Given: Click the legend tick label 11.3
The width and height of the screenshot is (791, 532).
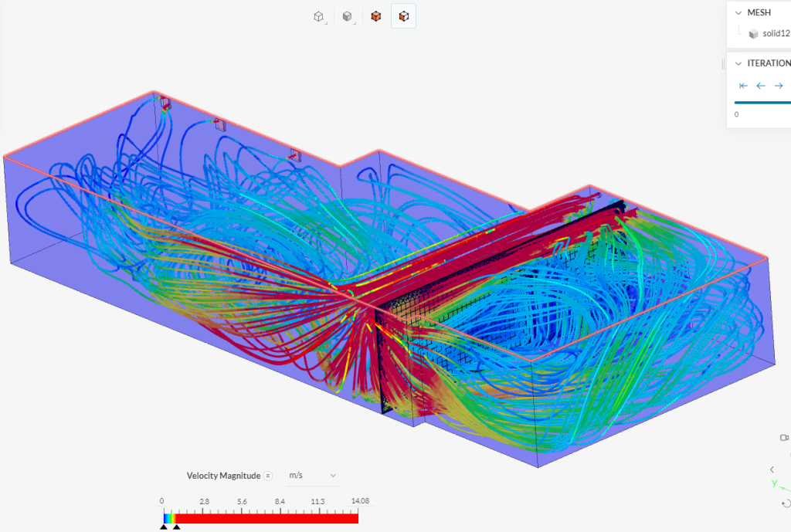Looking at the screenshot, I should [317, 501].
